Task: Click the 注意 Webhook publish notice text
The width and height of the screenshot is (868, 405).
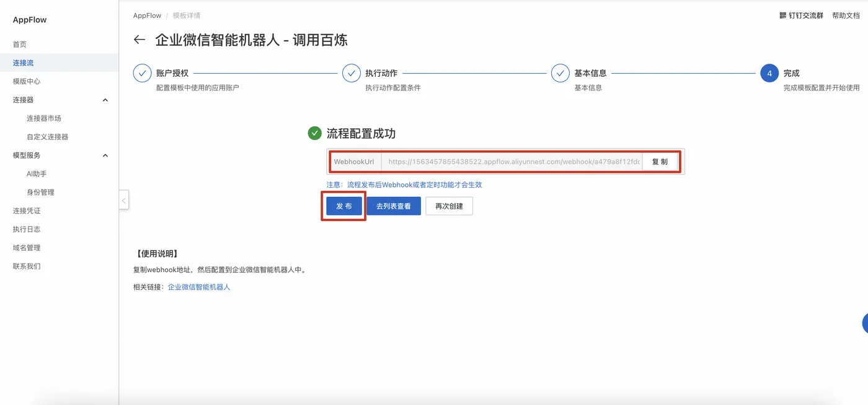Action: pos(404,185)
